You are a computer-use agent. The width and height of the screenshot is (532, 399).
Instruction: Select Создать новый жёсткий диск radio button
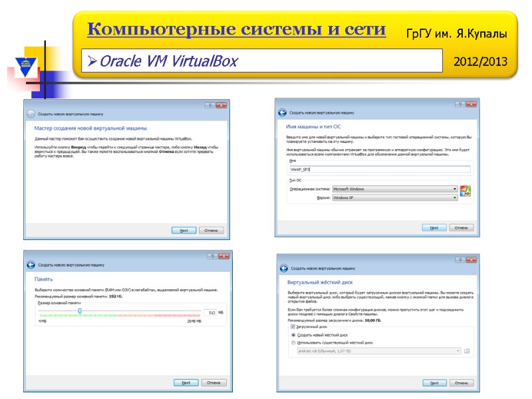point(293,335)
